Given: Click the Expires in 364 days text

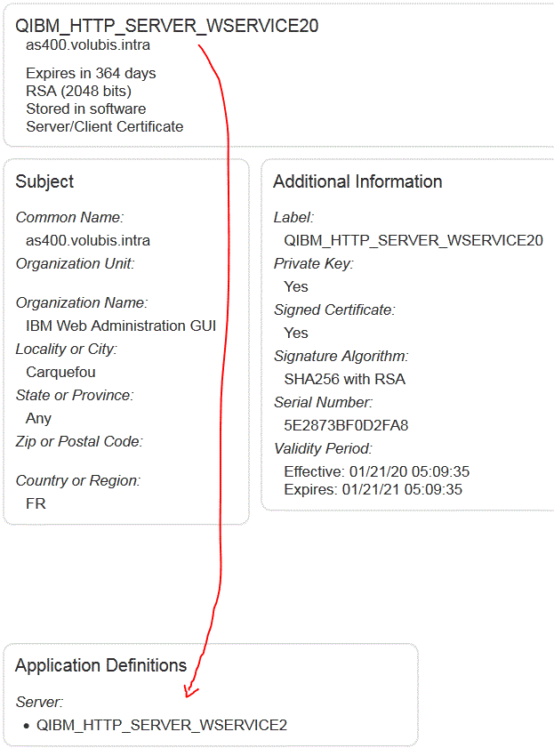Looking at the screenshot, I should tap(91, 73).
